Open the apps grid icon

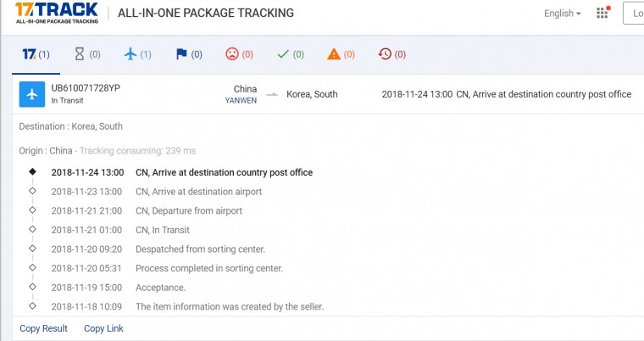click(x=602, y=13)
